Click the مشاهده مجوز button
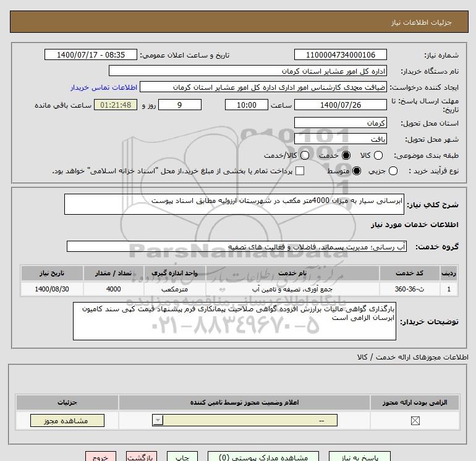Viewport: 476px width, 461px height. pyautogui.click(x=67, y=421)
